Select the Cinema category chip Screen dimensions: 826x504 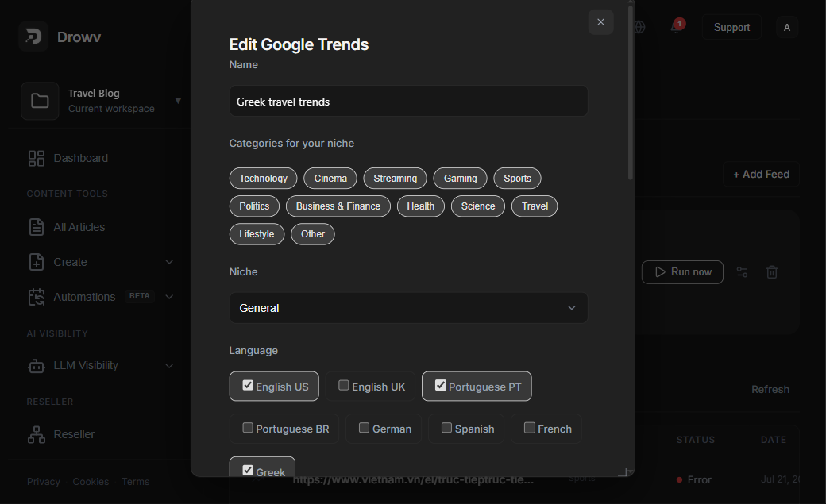[x=330, y=179]
